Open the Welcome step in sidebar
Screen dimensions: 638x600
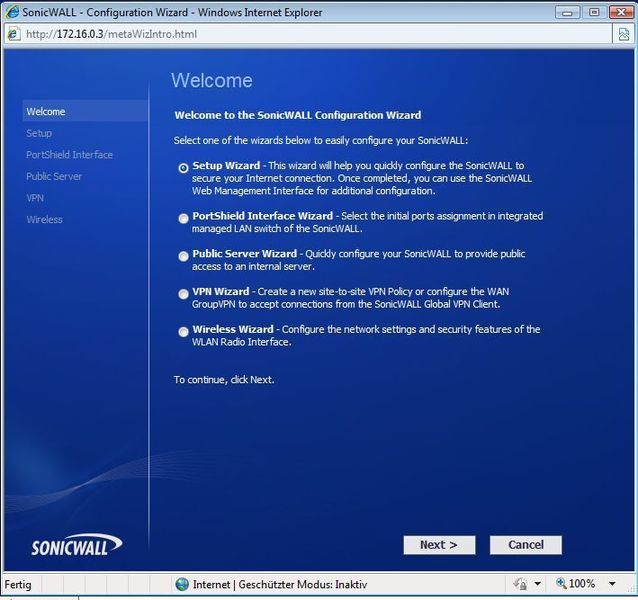click(85, 111)
